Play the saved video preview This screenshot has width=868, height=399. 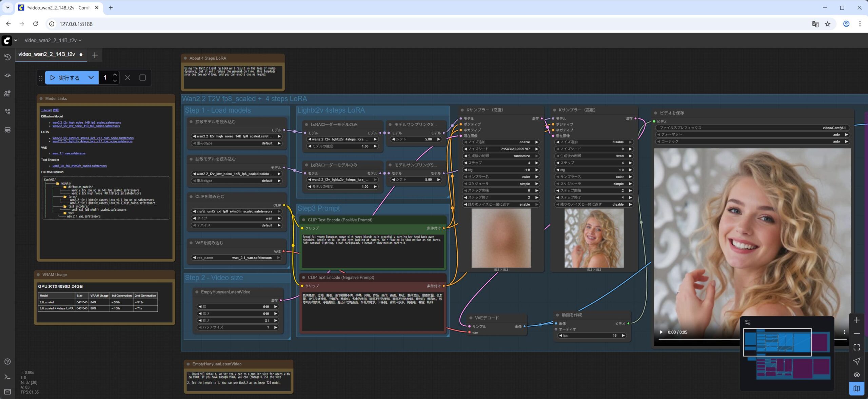click(x=661, y=332)
